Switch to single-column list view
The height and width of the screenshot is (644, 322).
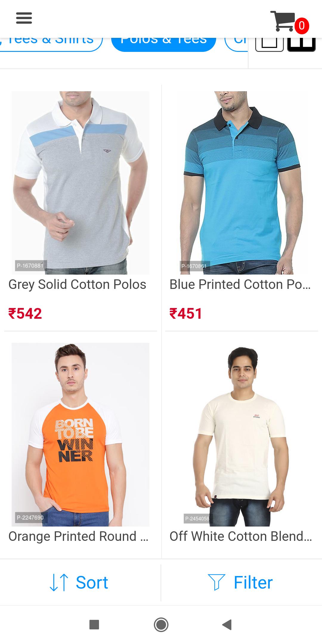tap(270, 45)
